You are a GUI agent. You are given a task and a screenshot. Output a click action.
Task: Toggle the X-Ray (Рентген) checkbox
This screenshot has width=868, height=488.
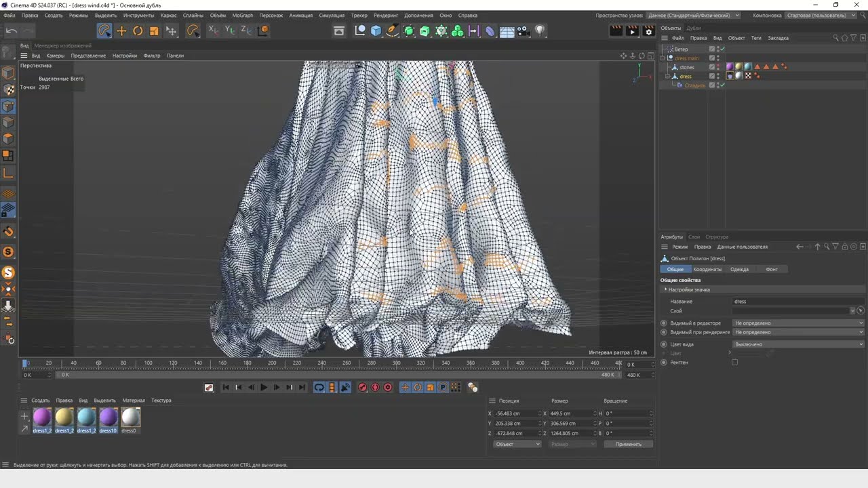(x=734, y=363)
